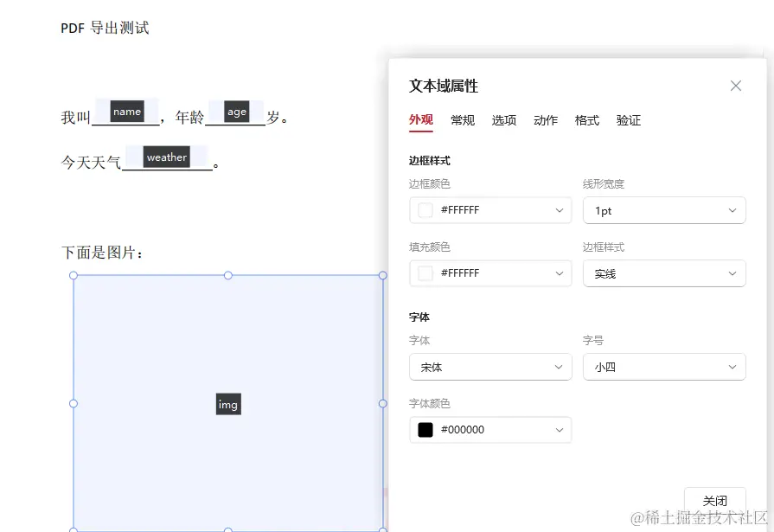This screenshot has height=532, width=774.
Task: Select the img image placeholder
Action: [x=227, y=404]
